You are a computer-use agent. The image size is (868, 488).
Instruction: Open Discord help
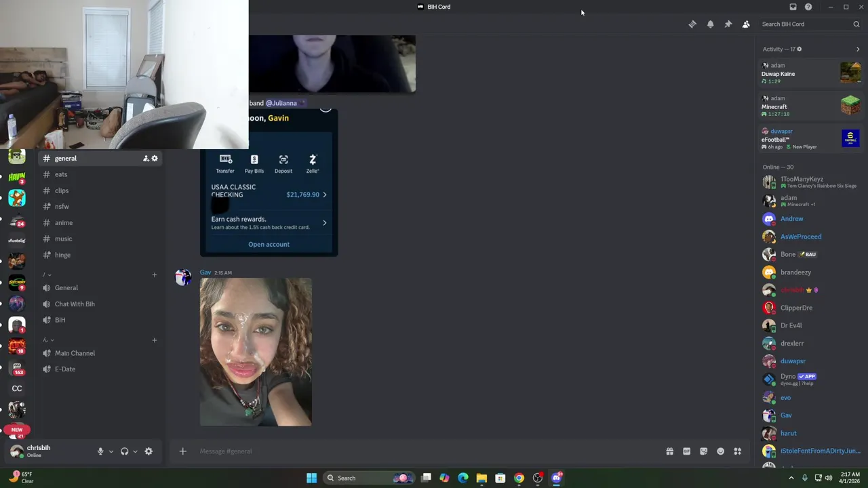point(808,7)
